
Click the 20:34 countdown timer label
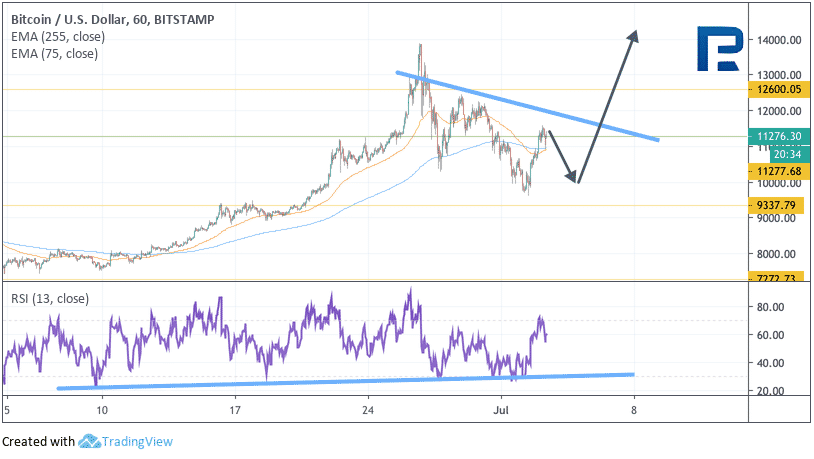coord(788,154)
